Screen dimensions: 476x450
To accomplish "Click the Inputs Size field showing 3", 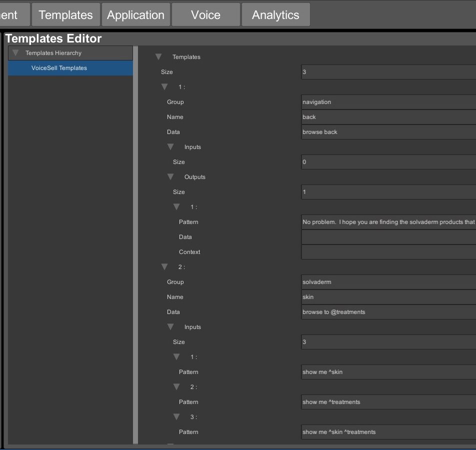I will pos(388,342).
